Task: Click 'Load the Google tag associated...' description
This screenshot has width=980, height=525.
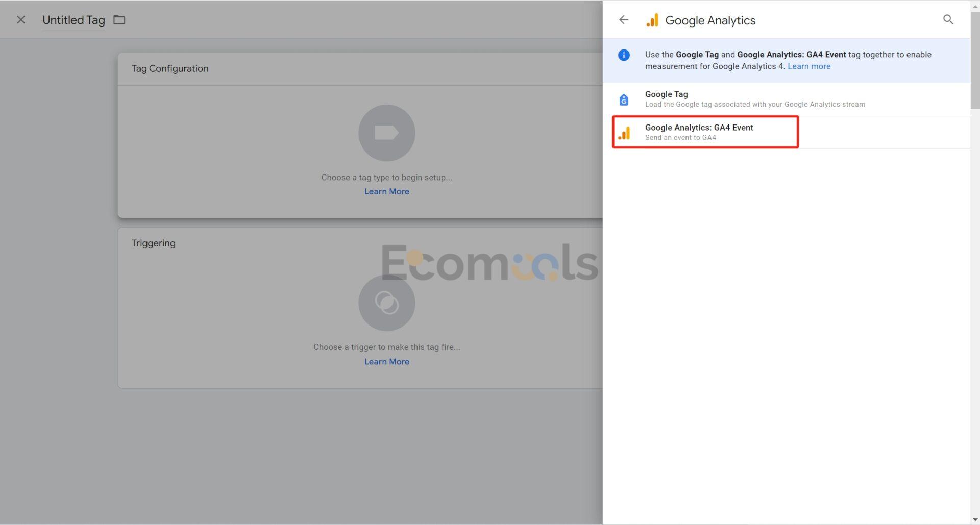Action: pos(755,105)
